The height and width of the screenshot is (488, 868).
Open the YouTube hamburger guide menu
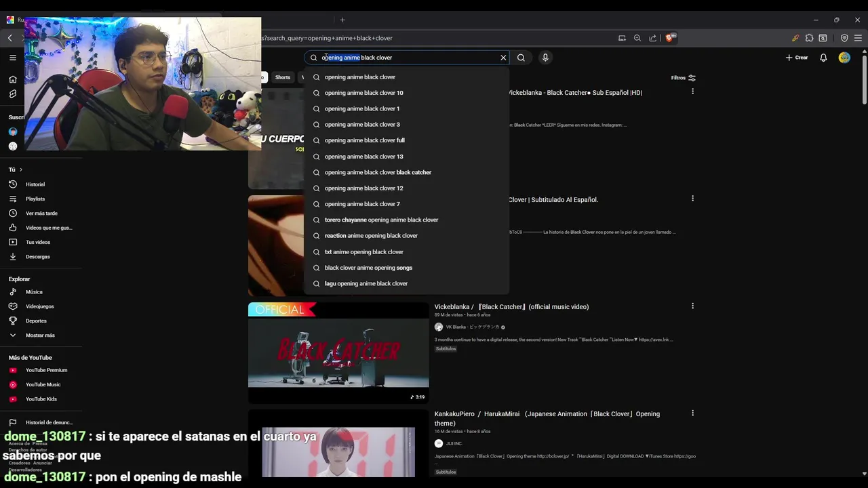[x=13, y=58]
